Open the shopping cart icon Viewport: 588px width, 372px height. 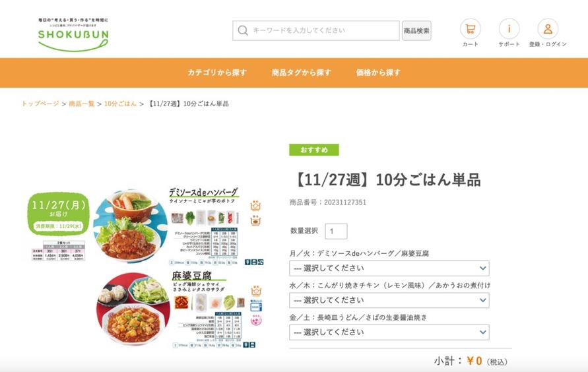471,29
